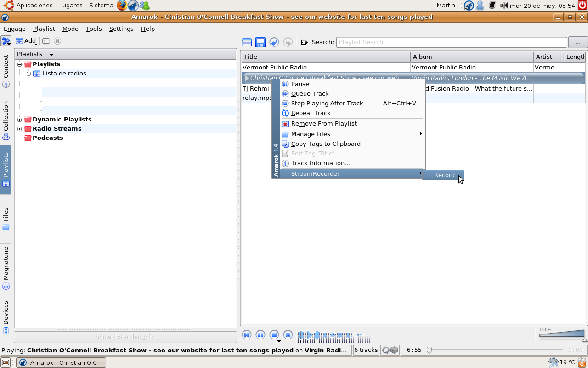
Task: Click the Amarok taskbar button
Action: [61, 362]
